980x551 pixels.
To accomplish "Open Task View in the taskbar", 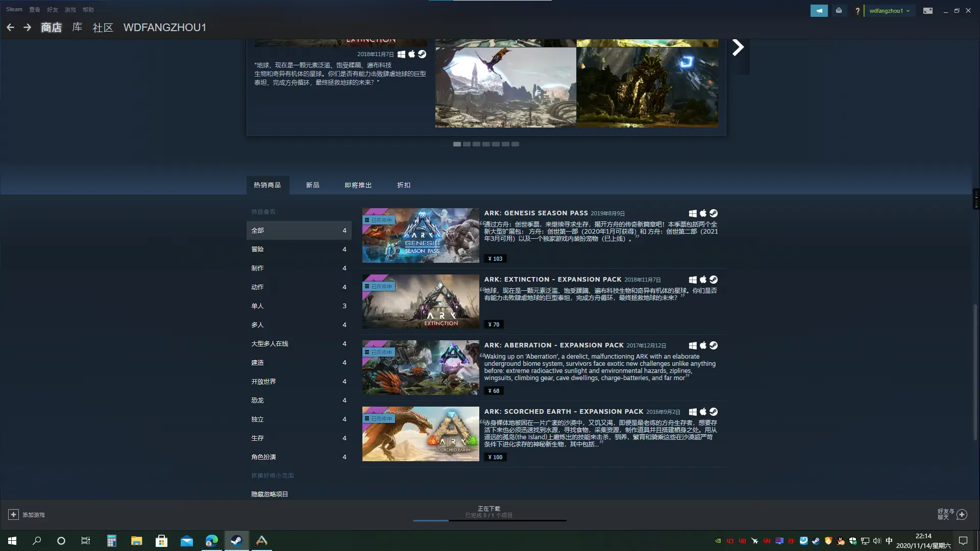I will (86, 541).
